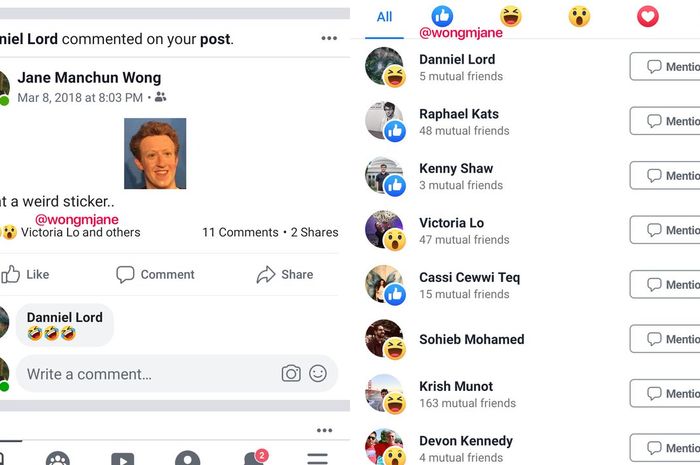Open the Watch video tab icon
Viewport: 700px width, 465px height.
(123, 459)
